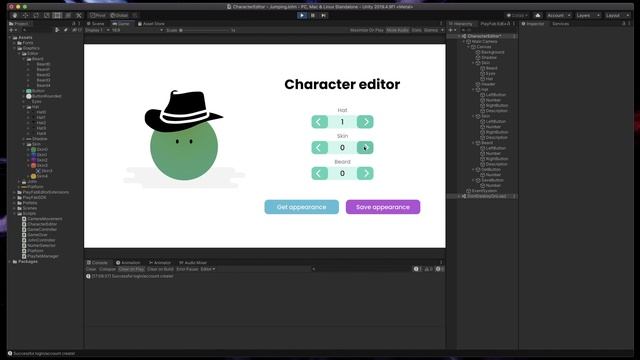The image size is (640, 360).
Task: Select the Rotate tool in toolbar
Action: click(x=36, y=16)
